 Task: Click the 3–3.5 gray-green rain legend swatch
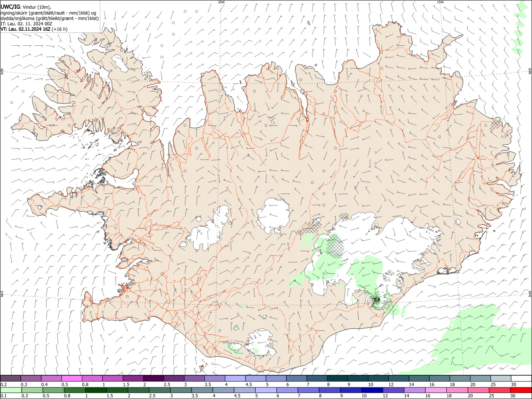click(181, 390)
